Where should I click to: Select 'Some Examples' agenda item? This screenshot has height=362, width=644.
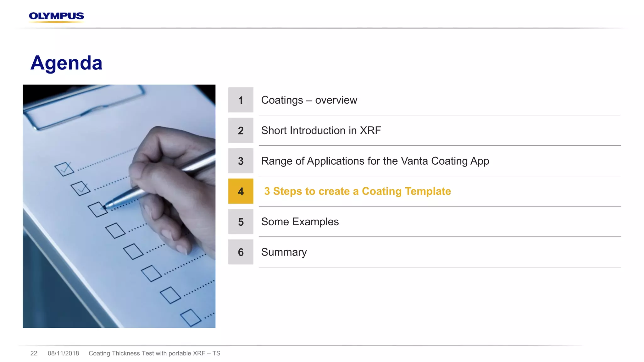(x=300, y=222)
